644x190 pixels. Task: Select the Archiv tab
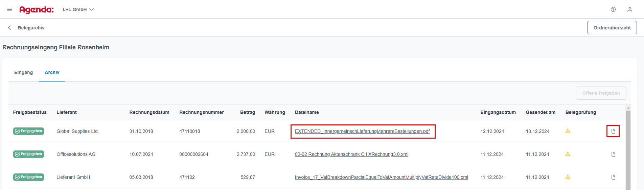52,72
